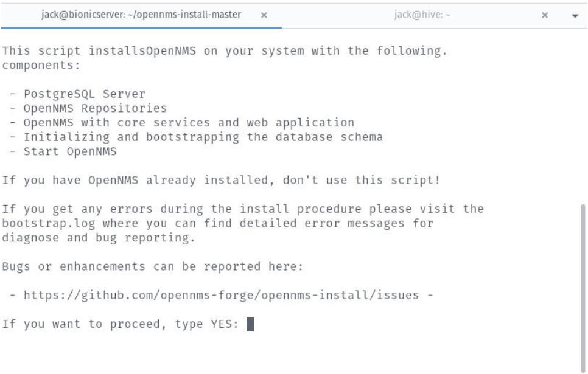Click the 'OpenNMS Repositories' list line

88,108
